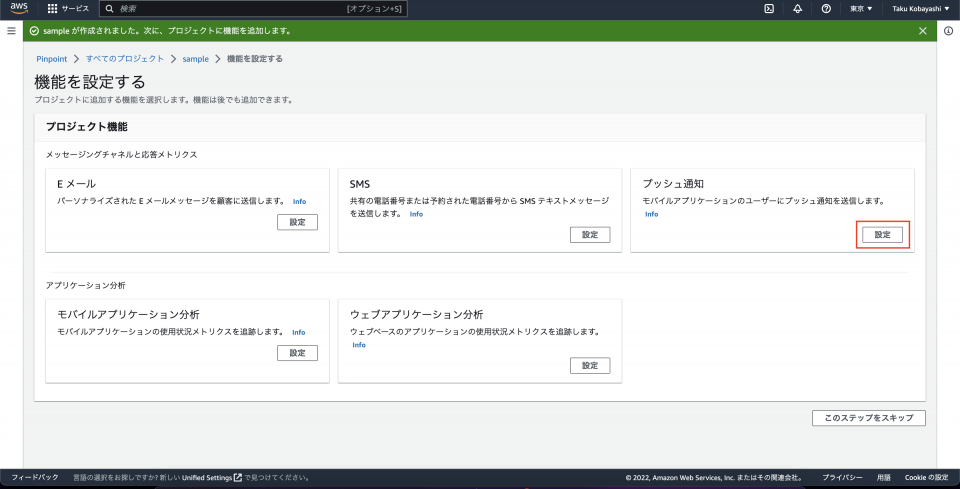Launch the CloudShell terminal icon
This screenshot has width=960, height=489.
point(770,9)
